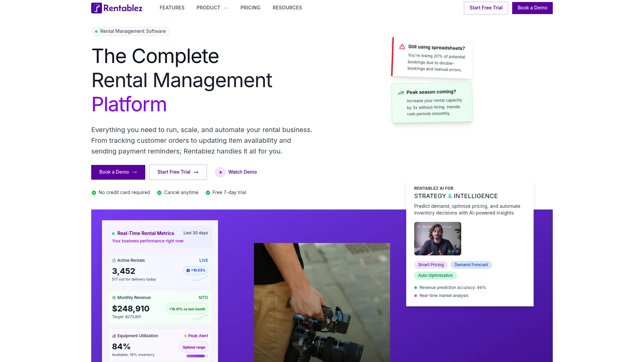Screen dimensions: 644x362
Task: Click the Monthly Revenue dollar icon
Action: (x=114, y=298)
